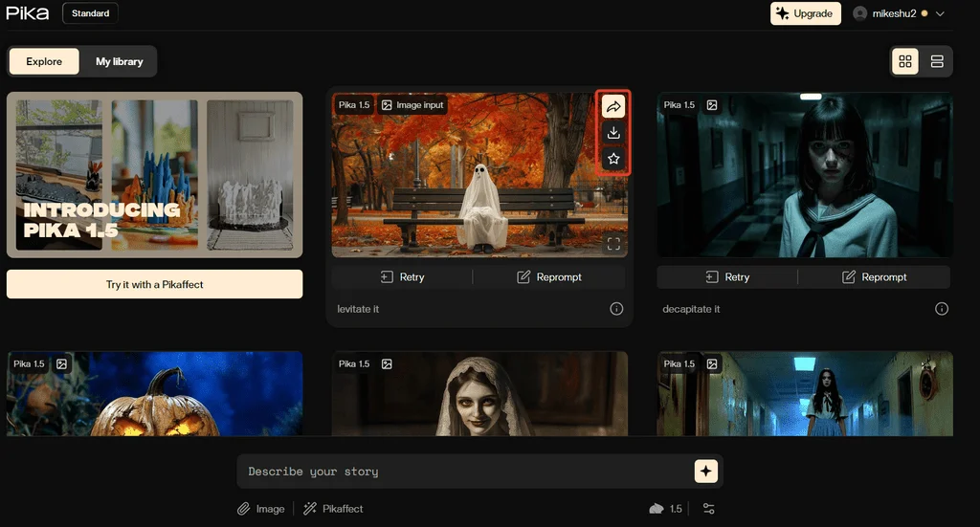This screenshot has height=527, width=980.
Task: Click the 'Describe your story' input field
Action: (464, 472)
